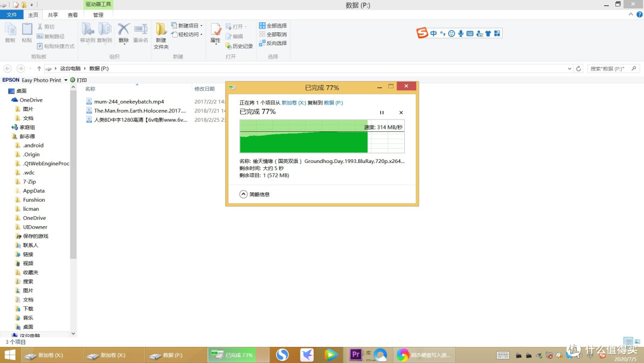644x363 pixels.
Task: Click the Sogou input method S logo
Action: (x=422, y=33)
